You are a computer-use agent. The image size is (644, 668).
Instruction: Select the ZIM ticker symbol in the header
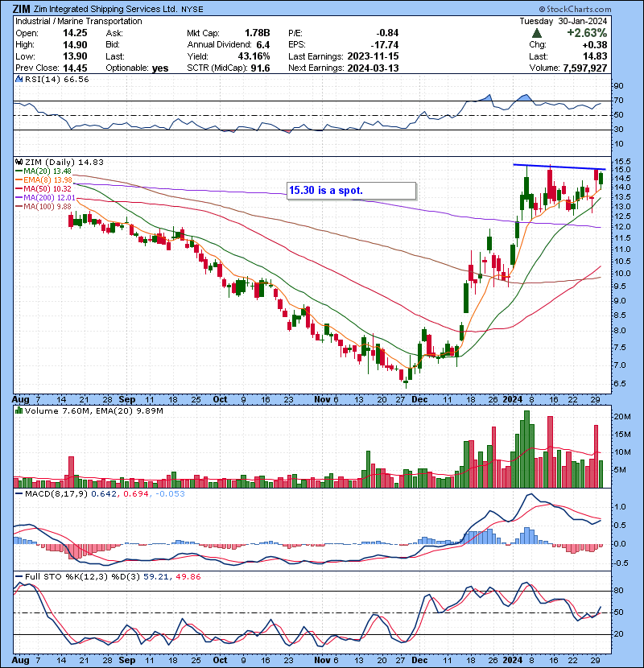21,9
